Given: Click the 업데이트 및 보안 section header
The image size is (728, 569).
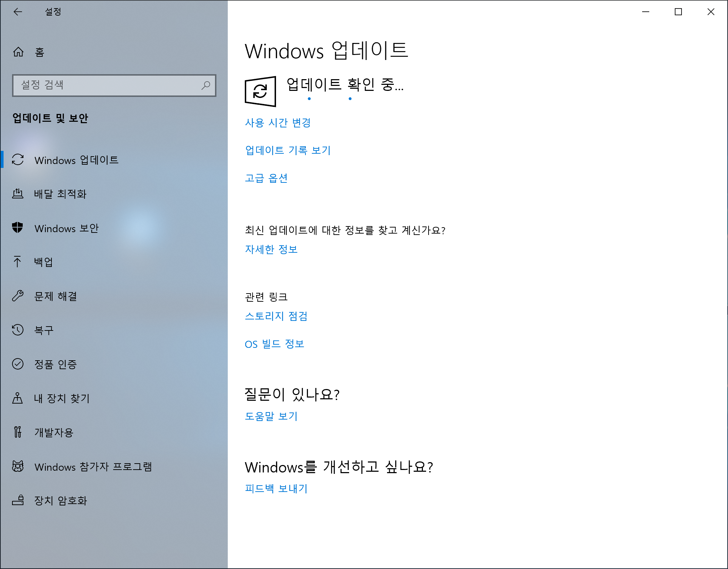Looking at the screenshot, I should 50,118.
